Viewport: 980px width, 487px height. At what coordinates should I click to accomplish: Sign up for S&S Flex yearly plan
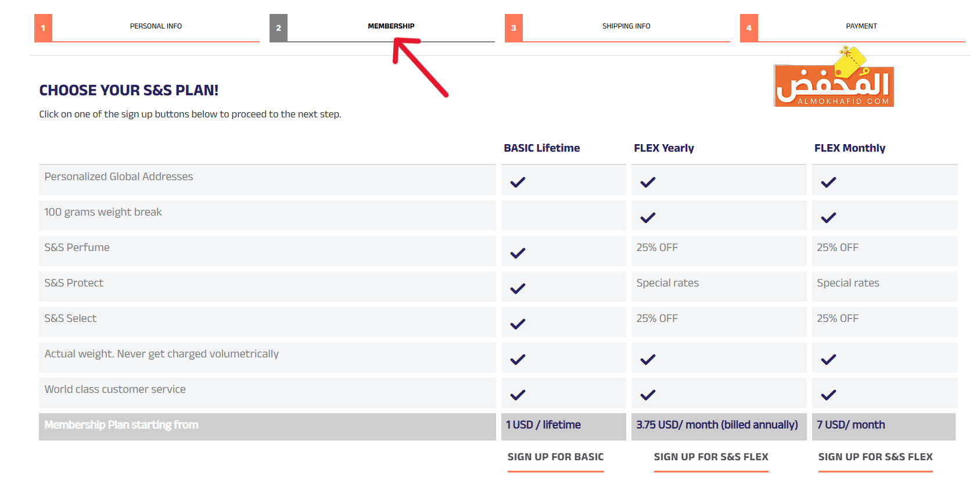[710, 457]
